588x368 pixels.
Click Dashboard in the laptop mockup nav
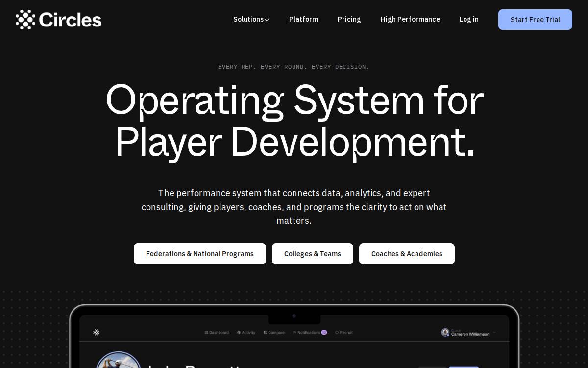coord(217,332)
